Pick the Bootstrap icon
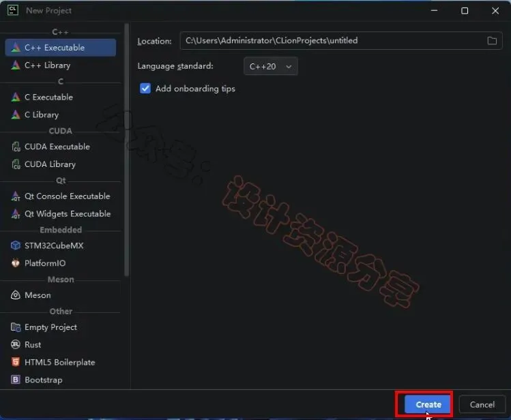 pyautogui.click(x=15, y=380)
